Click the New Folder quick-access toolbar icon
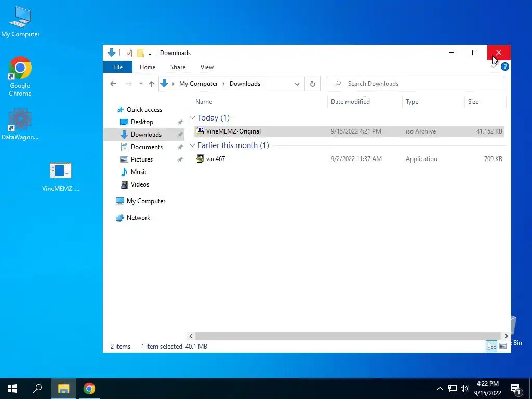The height and width of the screenshot is (399, 532). click(x=140, y=53)
